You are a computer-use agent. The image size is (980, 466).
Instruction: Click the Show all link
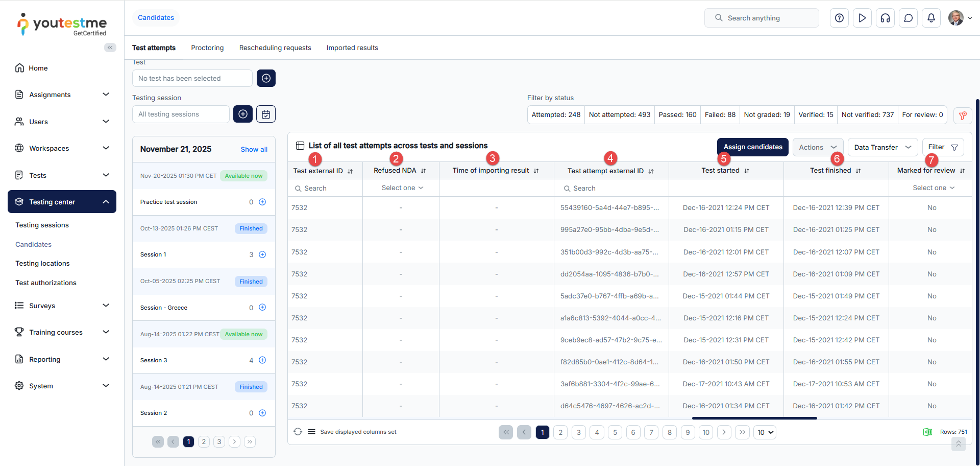(254, 149)
